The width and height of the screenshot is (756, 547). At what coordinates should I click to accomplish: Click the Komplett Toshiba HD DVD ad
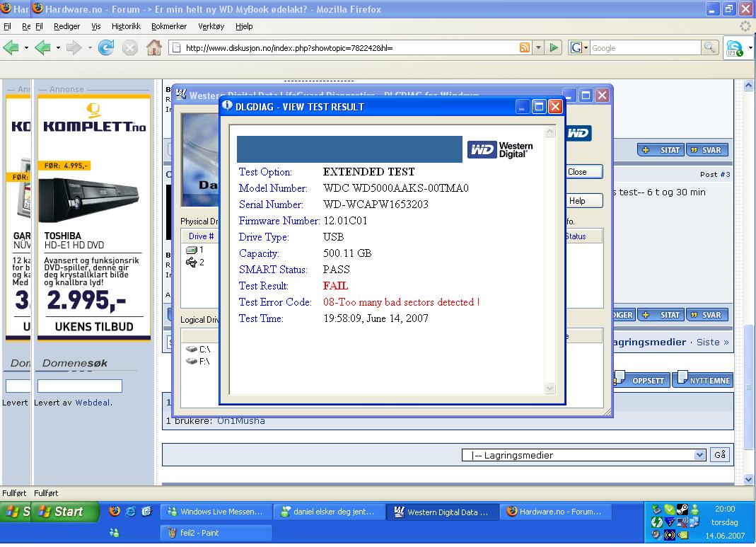point(94,217)
